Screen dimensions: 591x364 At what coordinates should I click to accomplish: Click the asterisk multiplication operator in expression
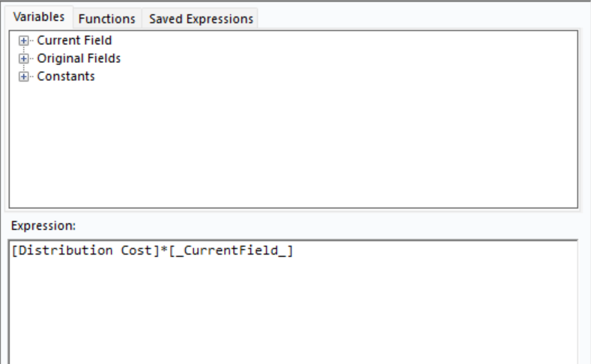pyautogui.click(x=164, y=250)
